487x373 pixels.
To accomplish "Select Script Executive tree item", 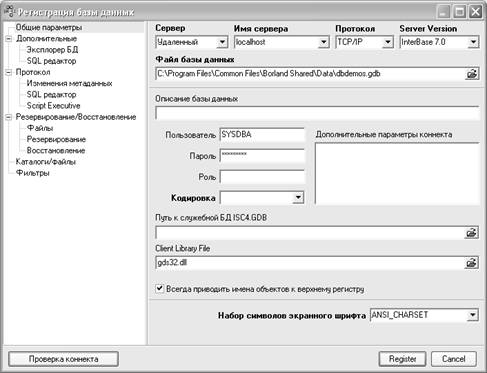I will 53,106.
